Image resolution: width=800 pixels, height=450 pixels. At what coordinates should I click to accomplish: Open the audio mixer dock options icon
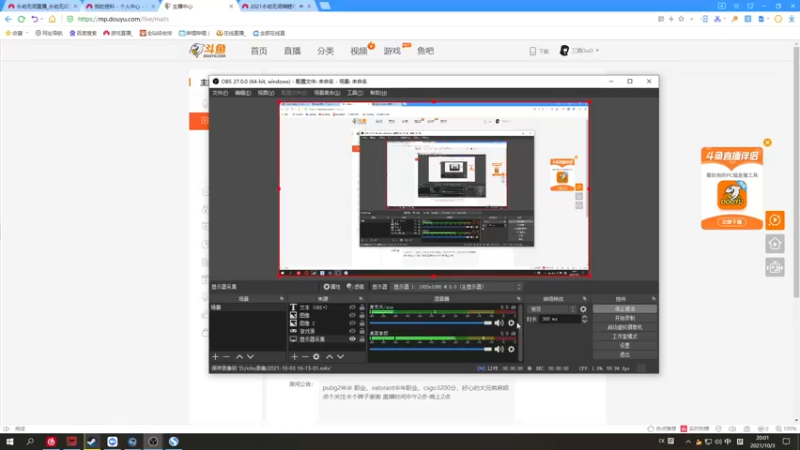tap(519, 299)
